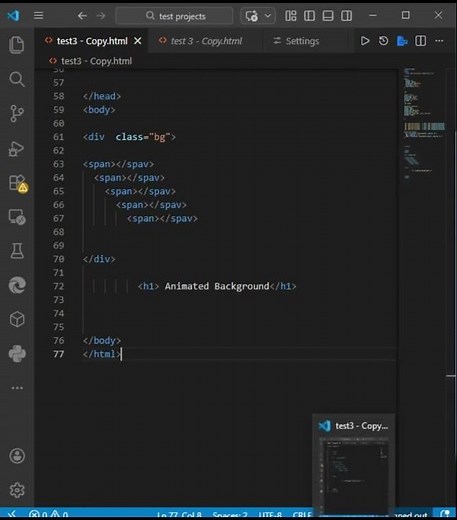Image resolution: width=457 pixels, height=520 pixels.
Task: Click 'Ln 77, Col 8' cursor position
Action: (179, 515)
